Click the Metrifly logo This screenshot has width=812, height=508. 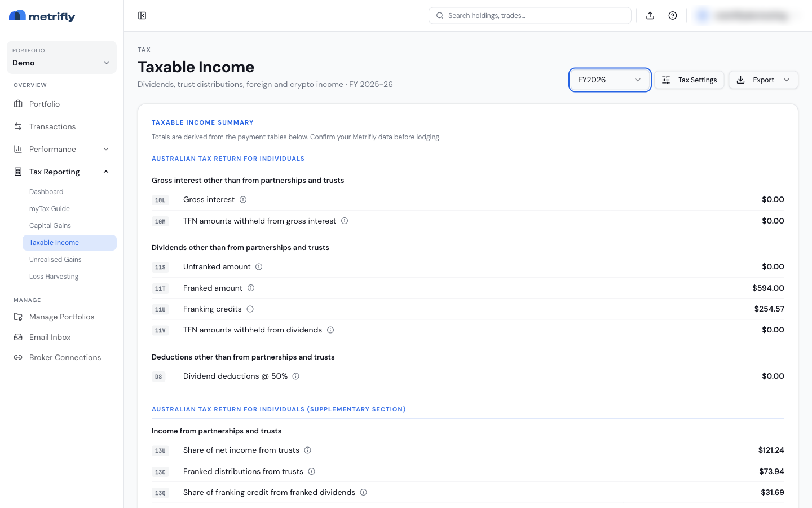coord(42,16)
